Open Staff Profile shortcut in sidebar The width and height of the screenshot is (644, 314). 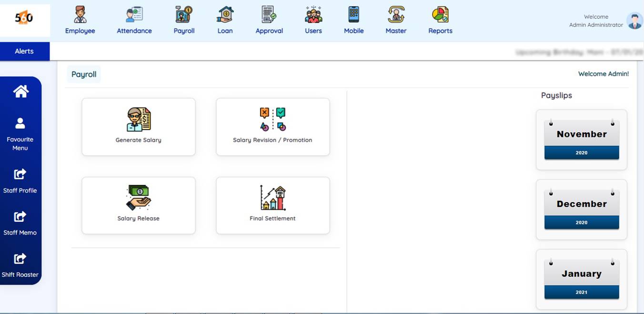(20, 181)
